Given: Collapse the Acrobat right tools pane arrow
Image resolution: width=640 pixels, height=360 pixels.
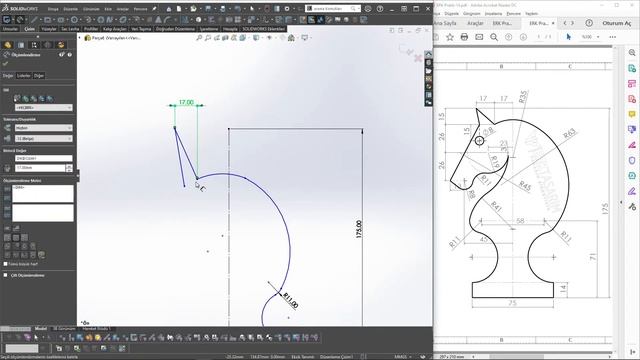Looking at the screenshot, I should pos(621,202).
